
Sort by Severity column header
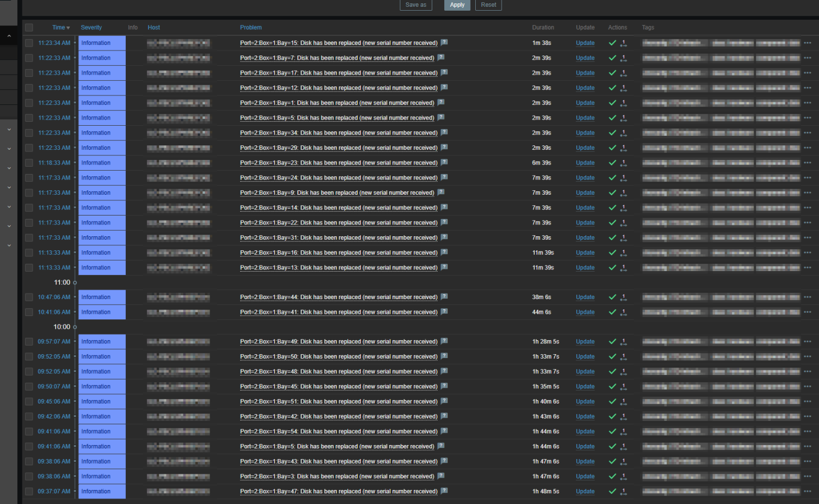pos(91,28)
